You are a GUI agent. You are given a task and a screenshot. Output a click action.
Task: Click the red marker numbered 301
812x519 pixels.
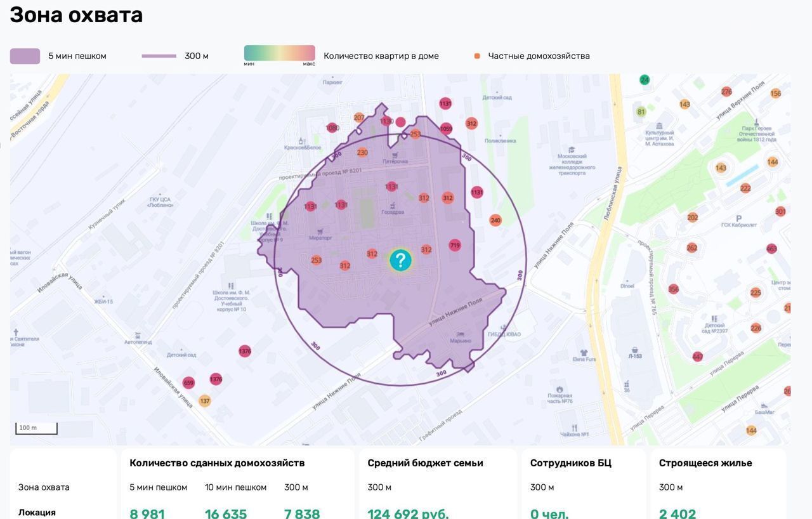pyautogui.click(x=780, y=211)
